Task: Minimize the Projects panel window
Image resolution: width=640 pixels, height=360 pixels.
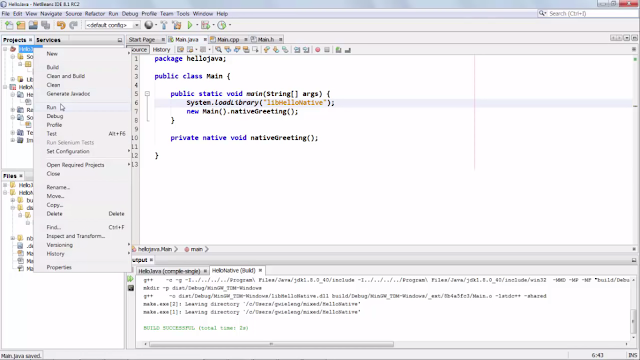Action: pyautogui.click(x=120, y=40)
